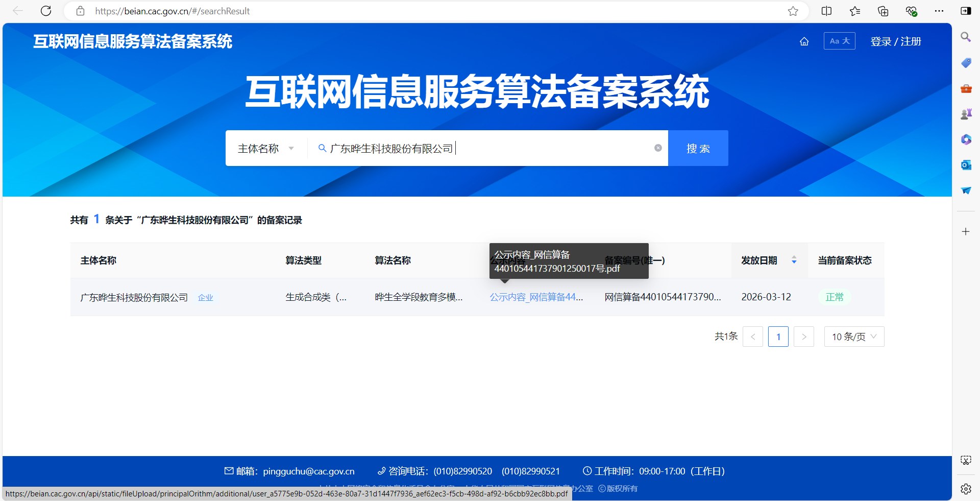The width and height of the screenshot is (980, 501).
Task: Open the Favorites list
Action: click(x=855, y=11)
